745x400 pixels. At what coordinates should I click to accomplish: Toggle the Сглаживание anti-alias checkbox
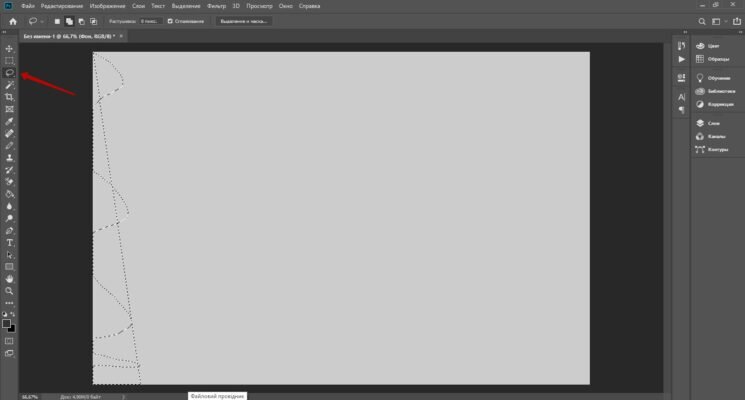pyautogui.click(x=170, y=21)
